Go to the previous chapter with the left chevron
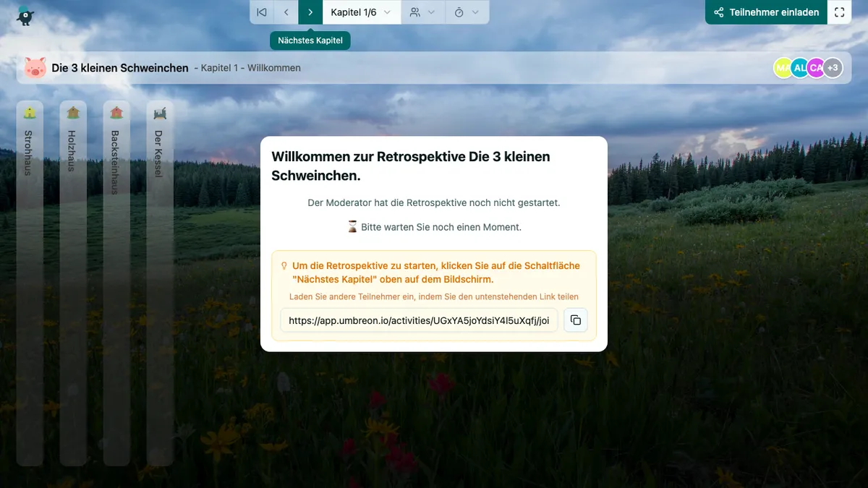 point(286,12)
